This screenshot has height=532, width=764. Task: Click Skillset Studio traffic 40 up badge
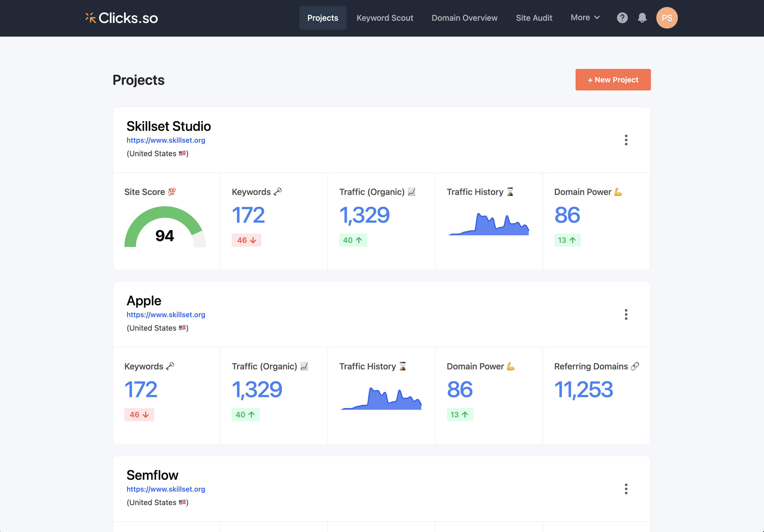(x=353, y=240)
